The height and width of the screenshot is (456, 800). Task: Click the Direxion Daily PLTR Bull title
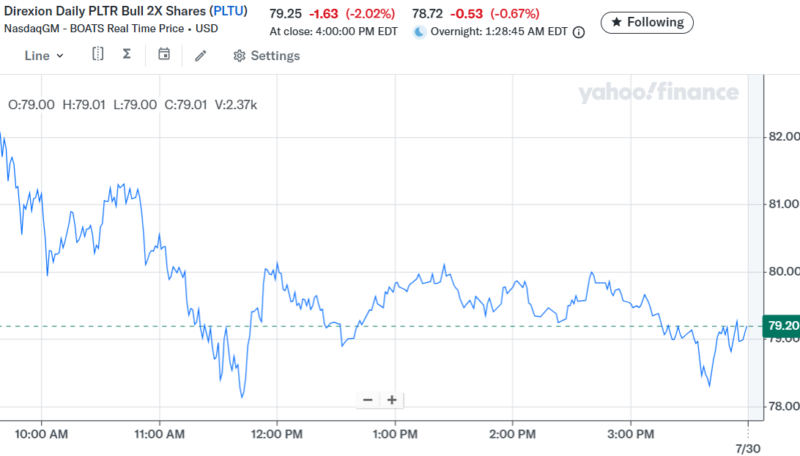(x=103, y=14)
